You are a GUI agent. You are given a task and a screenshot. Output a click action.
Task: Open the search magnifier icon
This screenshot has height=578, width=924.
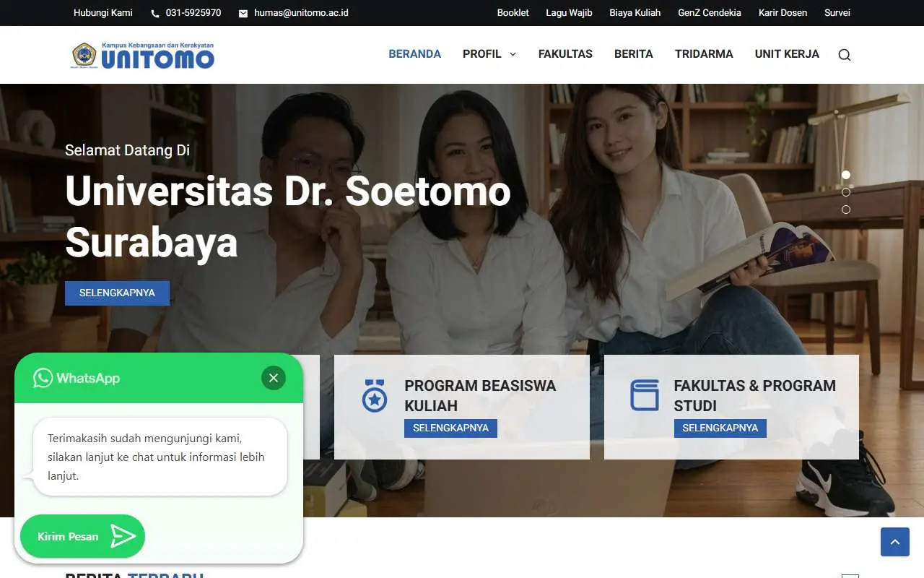(x=845, y=55)
